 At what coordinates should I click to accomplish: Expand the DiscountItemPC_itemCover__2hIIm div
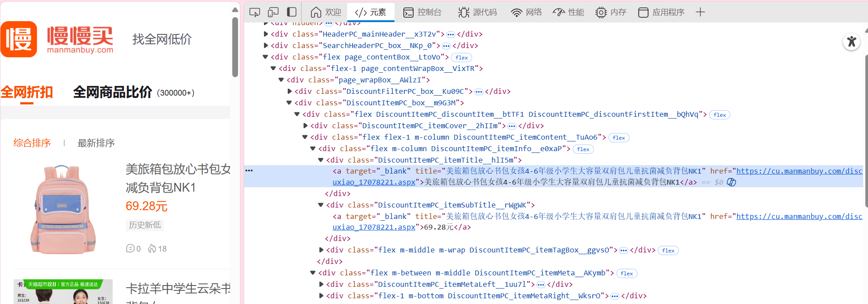pos(305,126)
